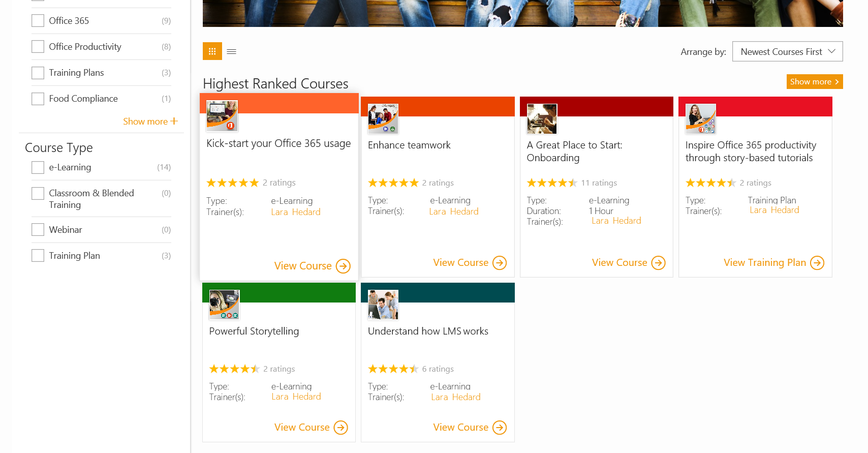Viewport: 868px width, 453px height.
Task: Click View Course for Onboarding
Action: [619, 263]
